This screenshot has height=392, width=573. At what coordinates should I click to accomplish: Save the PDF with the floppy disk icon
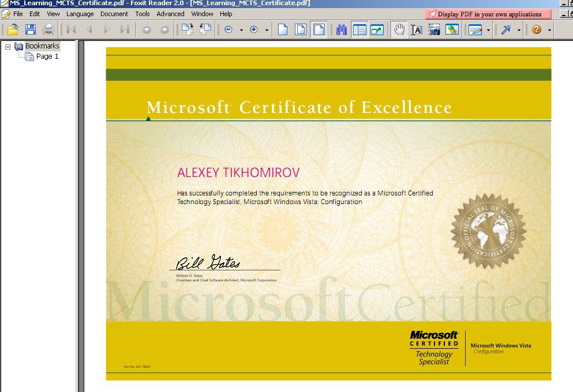pos(31,29)
